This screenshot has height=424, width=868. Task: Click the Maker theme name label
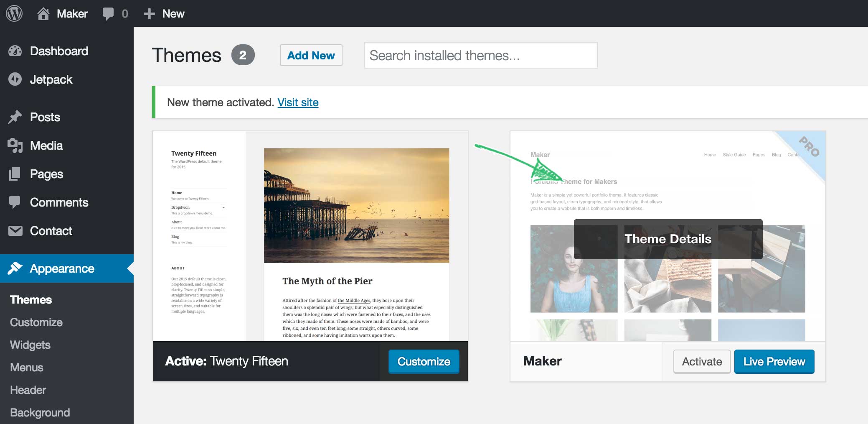[x=543, y=361]
